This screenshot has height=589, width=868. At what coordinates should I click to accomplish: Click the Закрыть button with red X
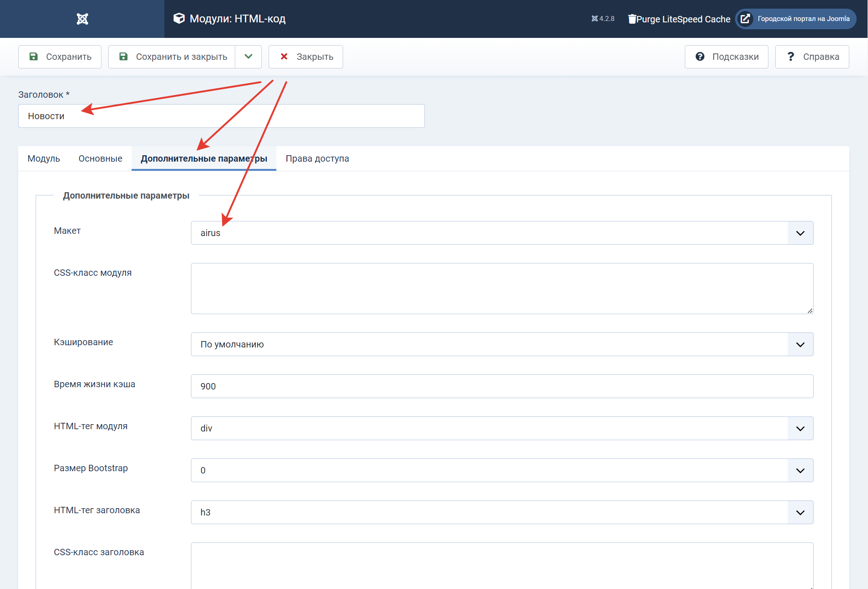[x=306, y=57]
